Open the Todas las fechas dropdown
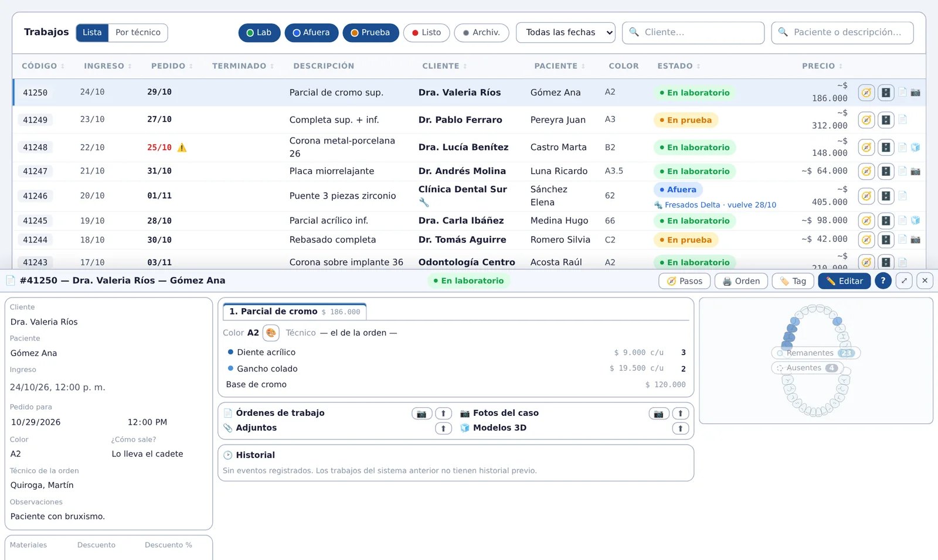The image size is (938, 560). [565, 33]
